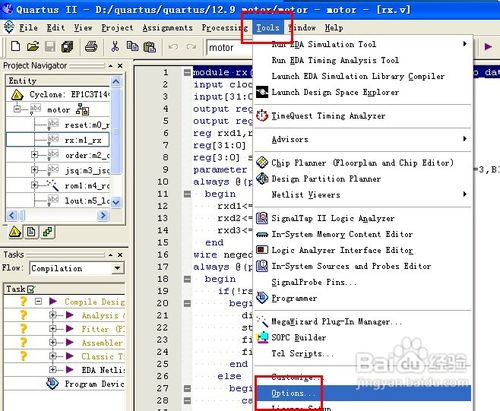Click the Logic Analyzer Interface Editor icon
The width and height of the screenshot is (500, 411).
262,250
